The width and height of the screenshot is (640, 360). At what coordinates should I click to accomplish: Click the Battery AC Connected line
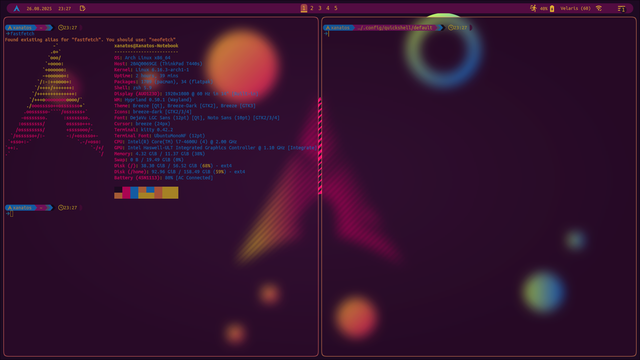pos(163,178)
